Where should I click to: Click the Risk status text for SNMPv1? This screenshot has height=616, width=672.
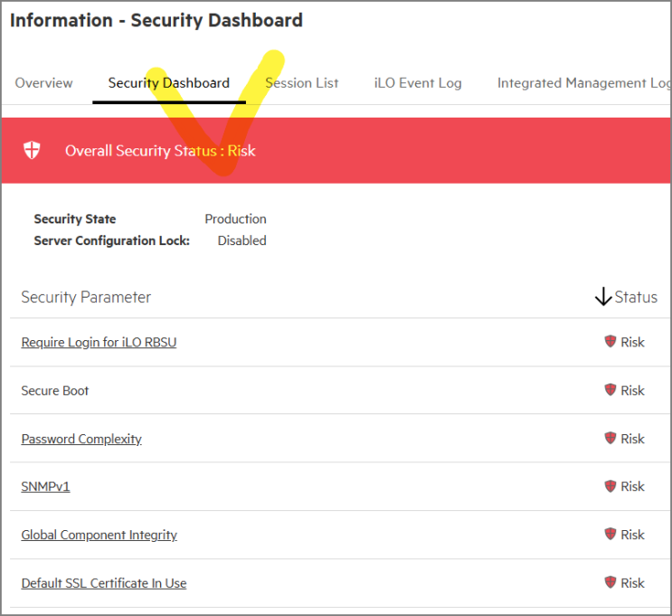tap(632, 487)
